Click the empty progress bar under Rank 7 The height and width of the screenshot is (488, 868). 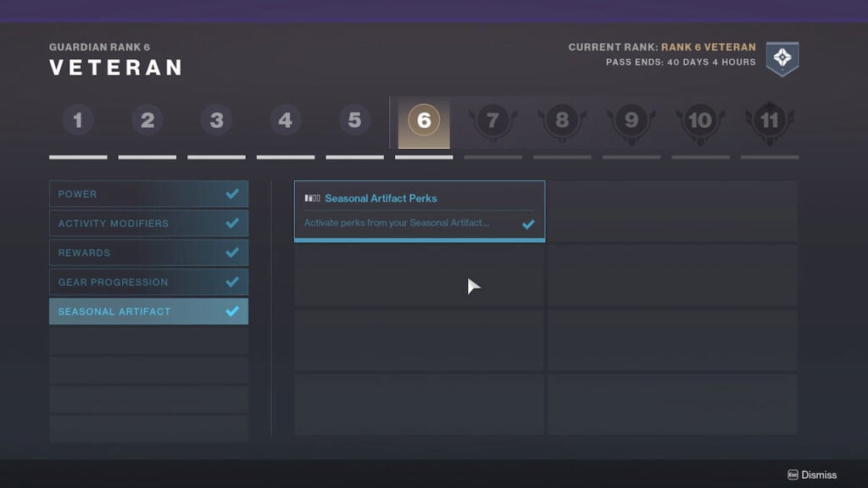493,157
